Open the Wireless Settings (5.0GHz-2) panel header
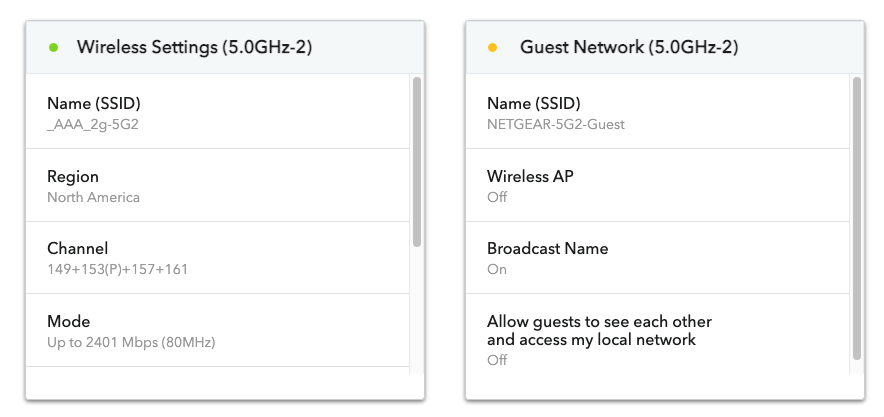Screen dimensions: 884x417 [x=195, y=47]
